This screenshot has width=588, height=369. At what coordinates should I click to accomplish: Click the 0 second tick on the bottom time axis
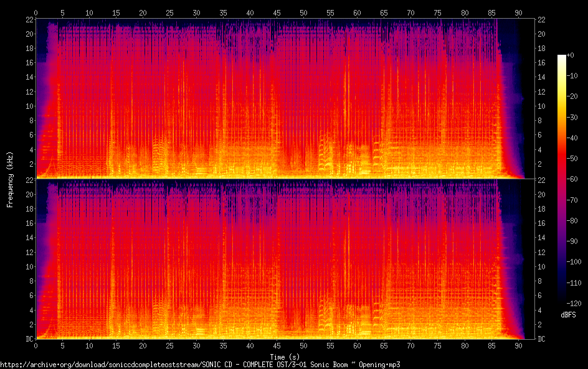point(36,345)
